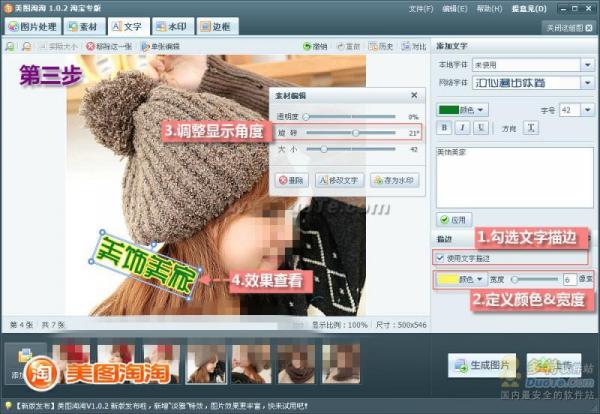Click inside the text content box
The image size is (600, 414).
[515, 178]
